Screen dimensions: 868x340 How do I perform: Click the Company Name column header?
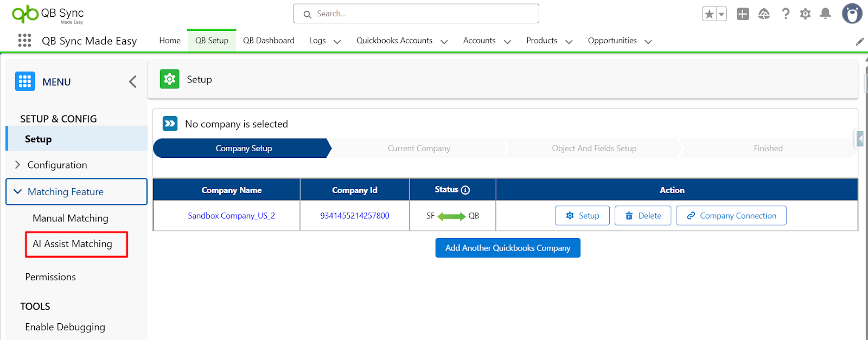click(232, 190)
